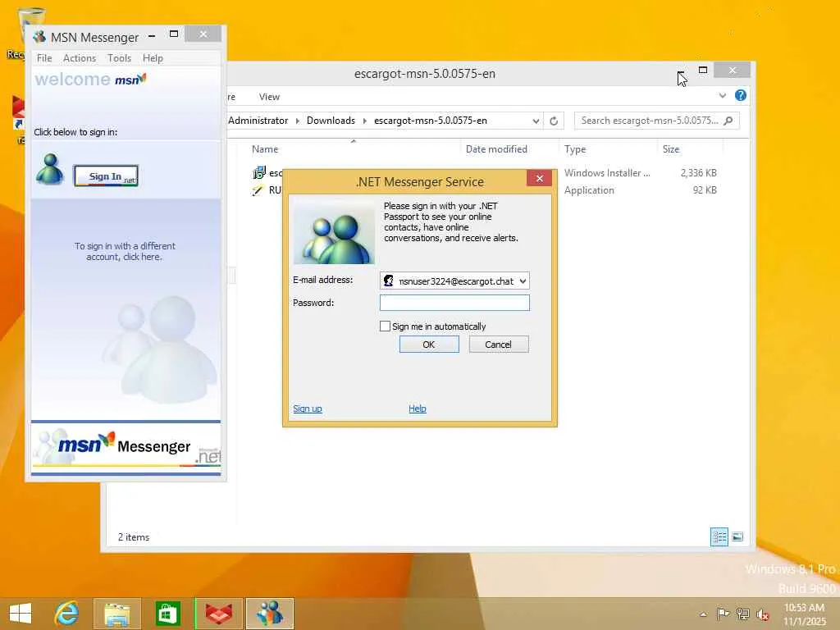The image size is (840, 630).
Task: Focus the Password input field
Action: 454,303
